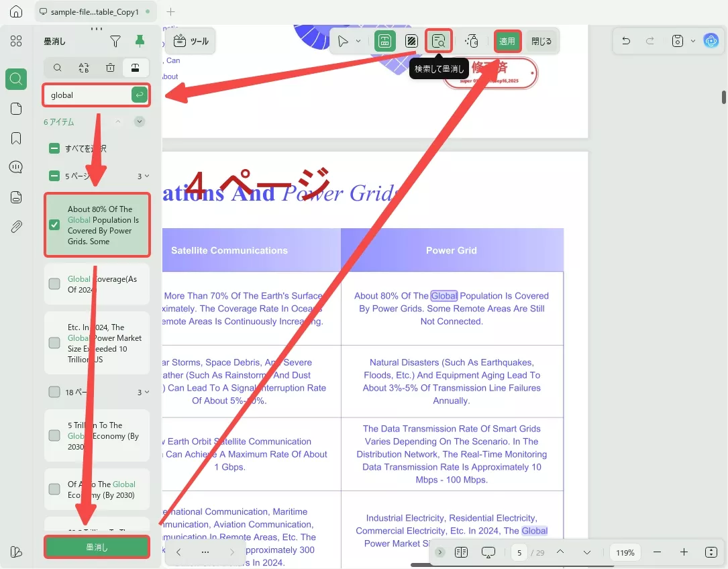Open the page layout view icon
728x569 pixels.
point(461,552)
